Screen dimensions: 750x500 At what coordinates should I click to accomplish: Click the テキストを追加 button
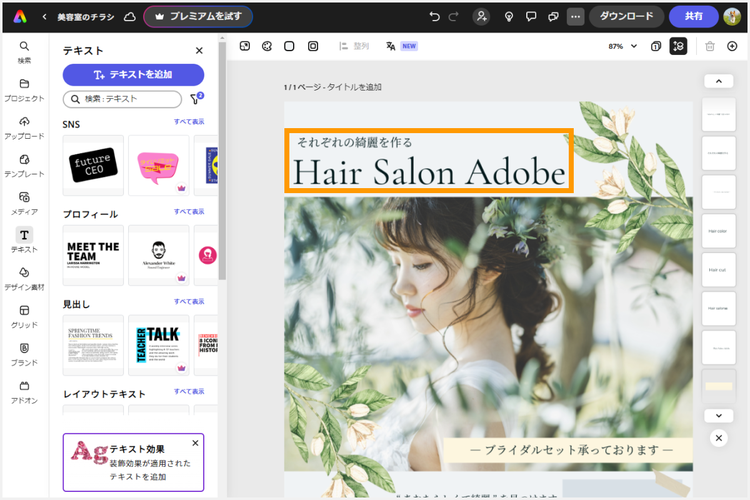click(133, 75)
